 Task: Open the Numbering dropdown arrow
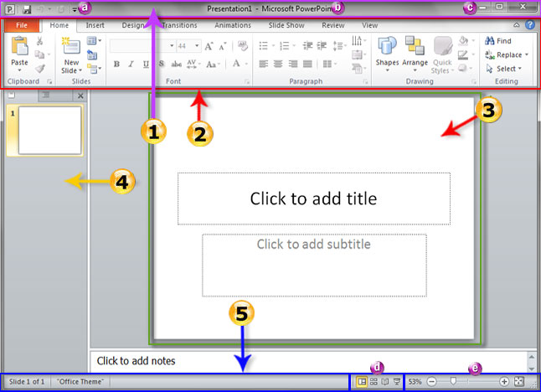pyautogui.click(x=294, y=45)
